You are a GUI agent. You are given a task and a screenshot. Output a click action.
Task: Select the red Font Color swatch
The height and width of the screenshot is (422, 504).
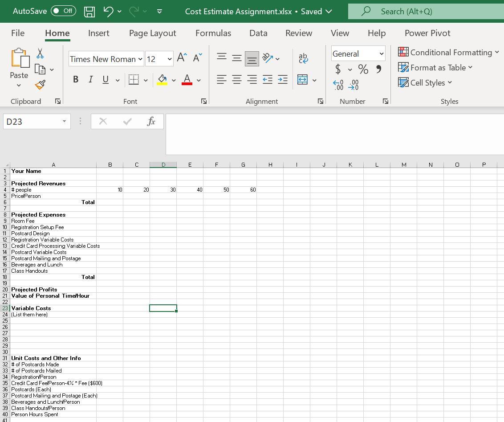pos(187,79)
